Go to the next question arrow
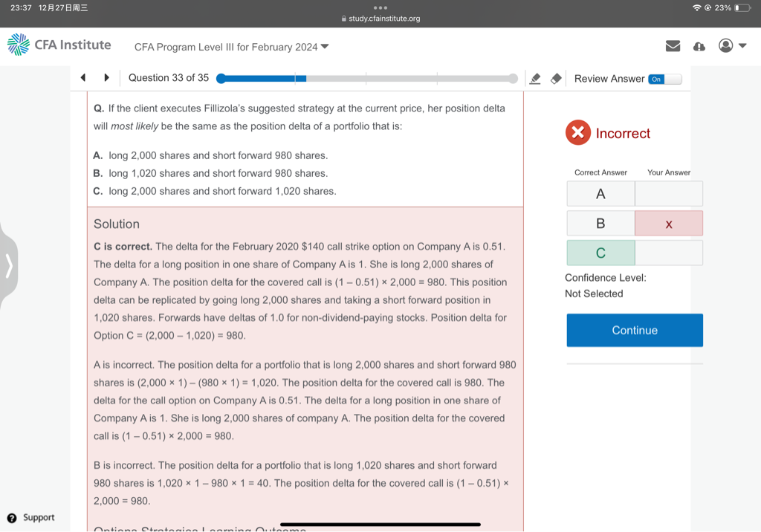This screenshot has height=532, width=761. pos(106,78)
